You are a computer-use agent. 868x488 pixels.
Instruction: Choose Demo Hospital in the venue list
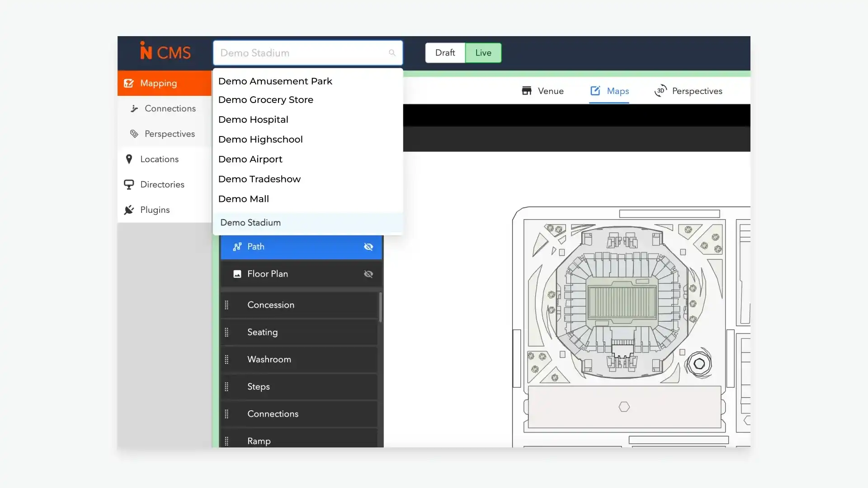(x=253, y=120)
